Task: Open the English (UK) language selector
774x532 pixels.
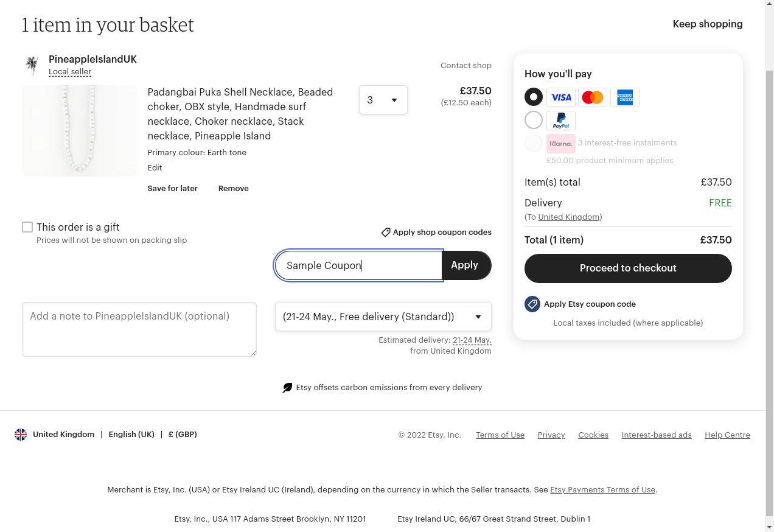Action: pyautogui.click(x=131, y=435)
